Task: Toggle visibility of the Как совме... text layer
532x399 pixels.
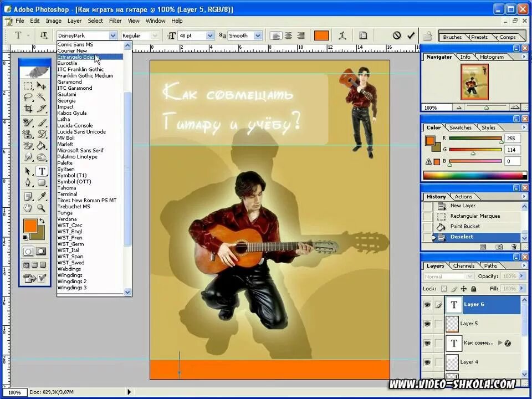Action: pyautogui.click(x=427, y=343)
